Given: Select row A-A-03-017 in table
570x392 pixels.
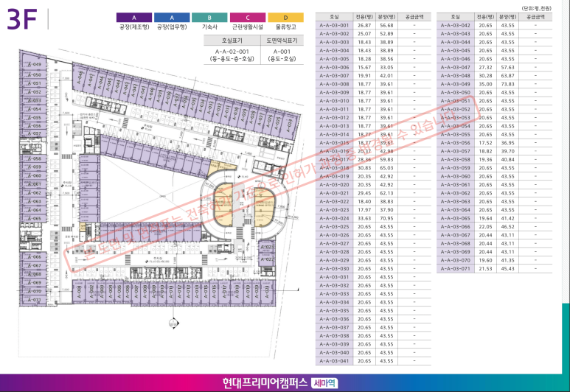Looking at the screenshot, I should 373,159.
